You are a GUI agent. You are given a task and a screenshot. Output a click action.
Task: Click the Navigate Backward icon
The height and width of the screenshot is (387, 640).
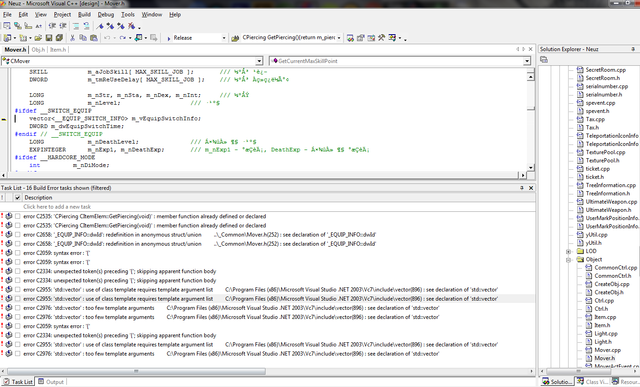click(x=138, y=38)
